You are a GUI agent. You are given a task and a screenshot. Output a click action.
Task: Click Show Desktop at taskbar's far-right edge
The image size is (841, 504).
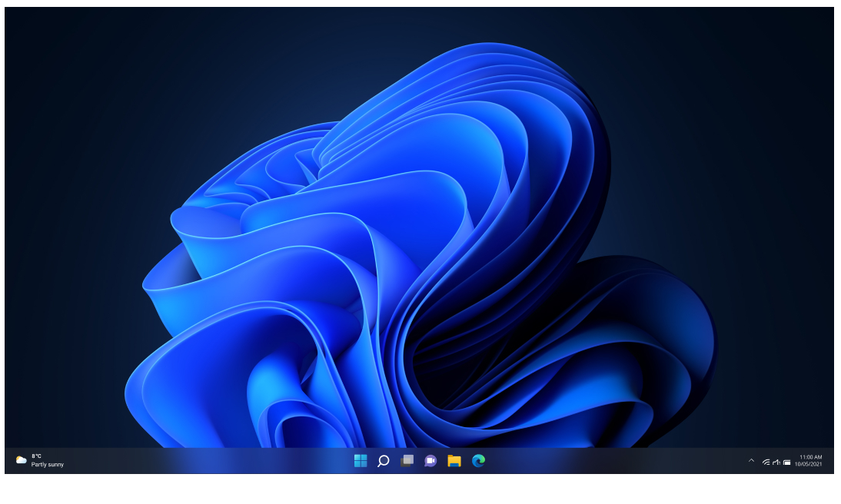(x=832, y=461)
